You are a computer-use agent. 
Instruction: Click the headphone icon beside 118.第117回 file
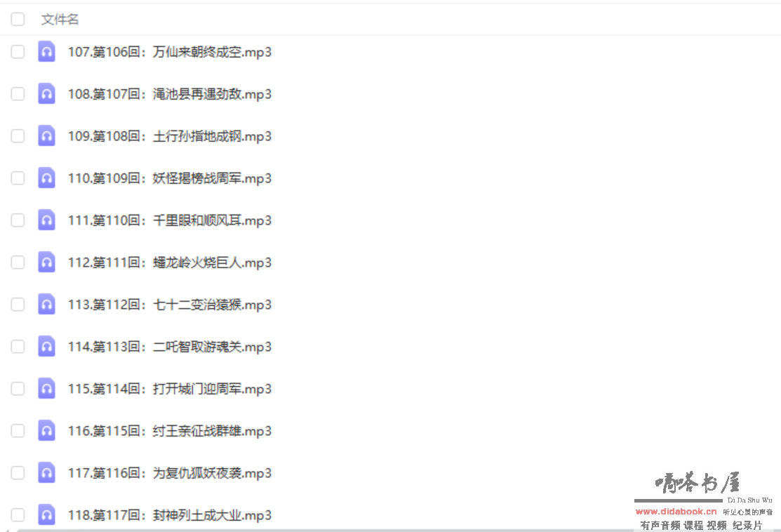[x=46, y=514]
